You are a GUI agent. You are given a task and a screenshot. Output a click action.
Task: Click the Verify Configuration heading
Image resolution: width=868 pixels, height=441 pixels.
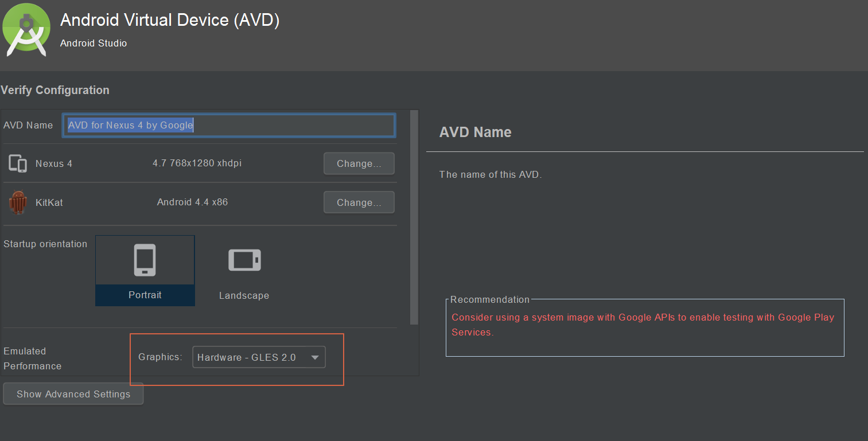[x=55, y=90]
